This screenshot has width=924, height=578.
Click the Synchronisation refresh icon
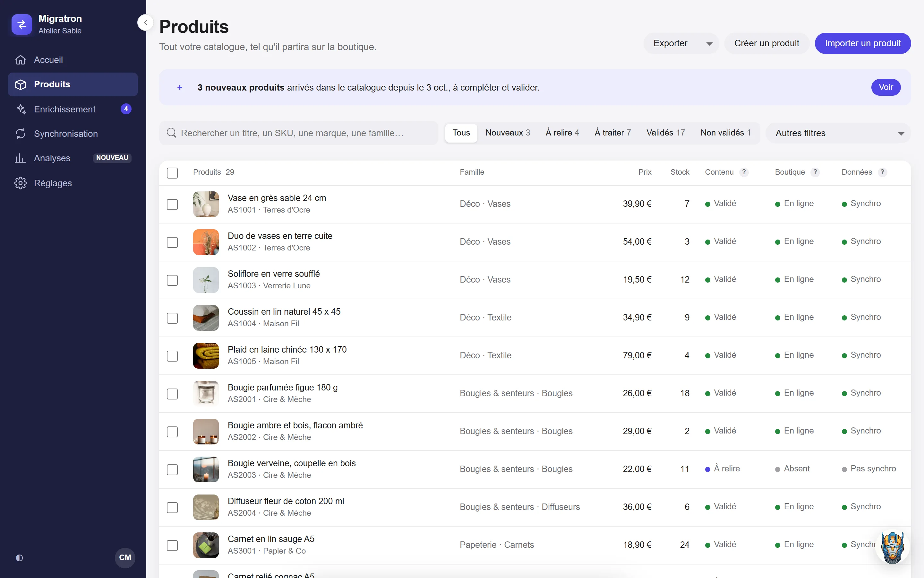pyautogui.click(x=21, y=134)
